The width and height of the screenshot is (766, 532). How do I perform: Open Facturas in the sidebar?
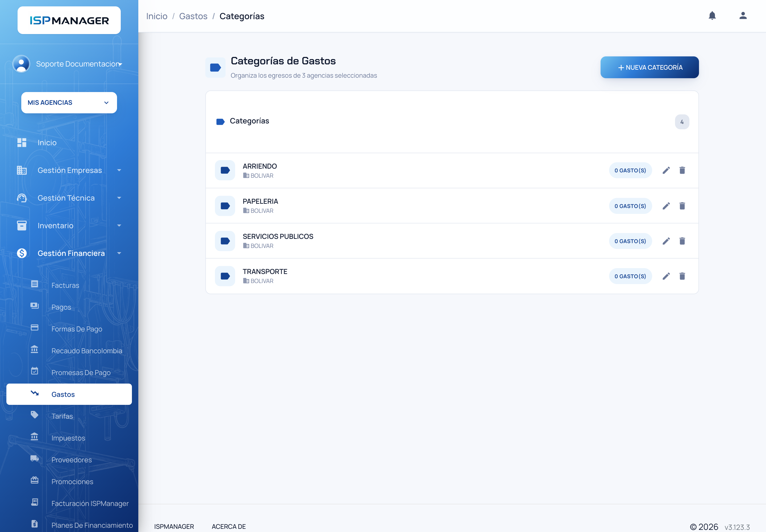click(x=69, y=285)
